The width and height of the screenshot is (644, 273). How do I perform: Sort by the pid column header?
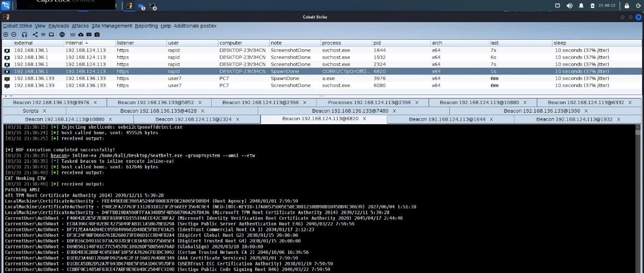coord(400,43)
